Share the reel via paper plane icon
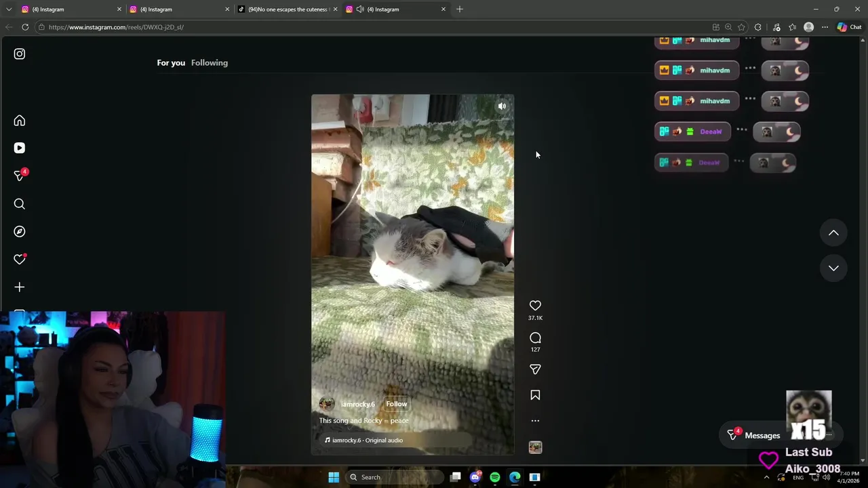868x488 pixels. pos(535,369)
